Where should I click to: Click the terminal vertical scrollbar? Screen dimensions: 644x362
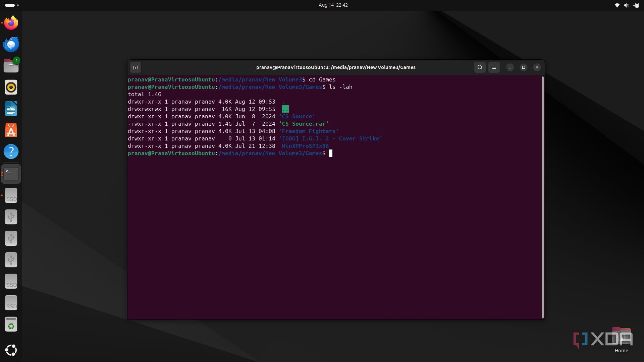pos(542,197)
